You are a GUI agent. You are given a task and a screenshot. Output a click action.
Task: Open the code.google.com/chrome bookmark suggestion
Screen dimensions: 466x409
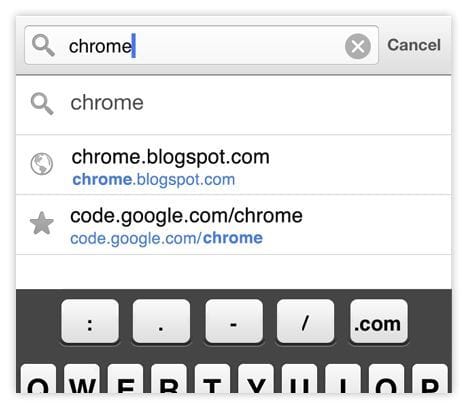[233, 225]
